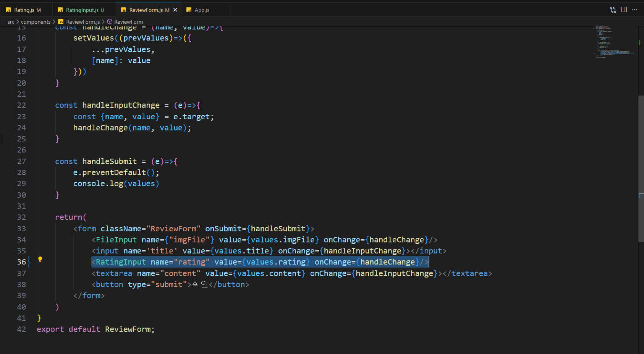The width and height of the screenshot is (644, 354).
Task: Open the components breadcrumb folder
Action: click(36, 22)
